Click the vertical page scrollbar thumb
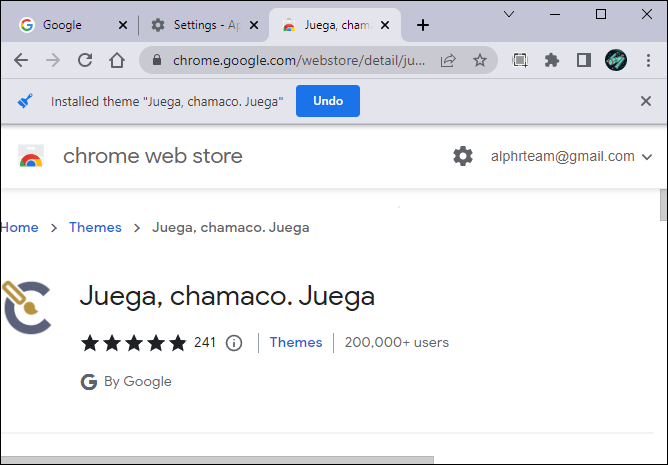Image resolution: width=668 pixels, height=465 pixels. (663, 205)
